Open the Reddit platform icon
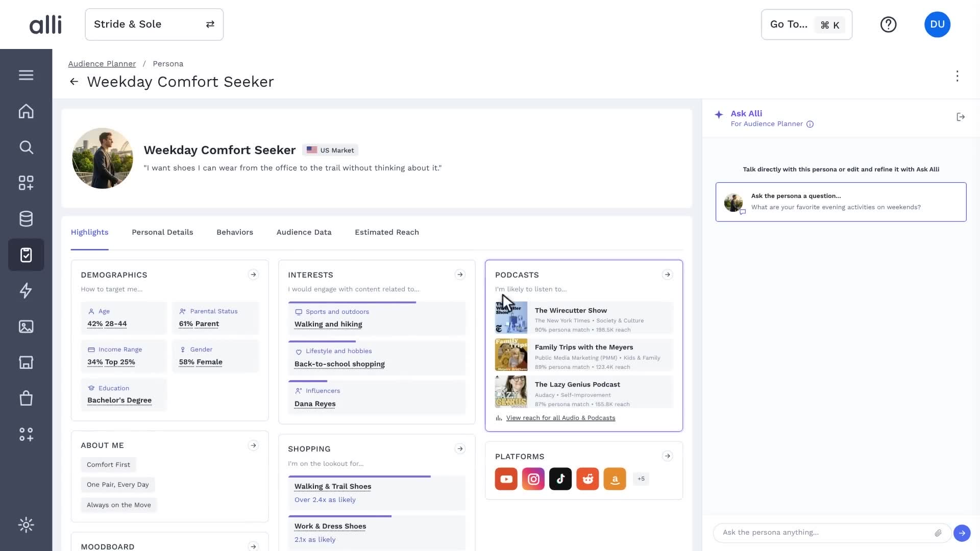The height and width of the screenshot is (551, 980). pyautogui.click(x=587, y=479)
